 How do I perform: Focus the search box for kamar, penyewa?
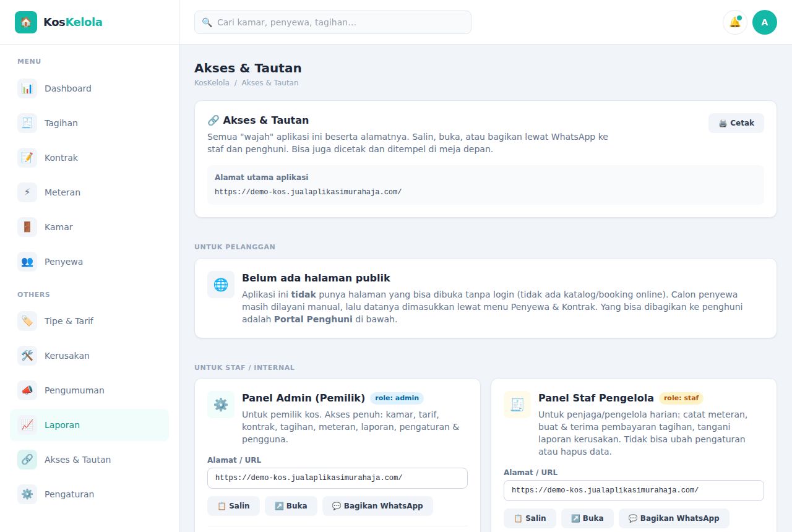[333, 22]
